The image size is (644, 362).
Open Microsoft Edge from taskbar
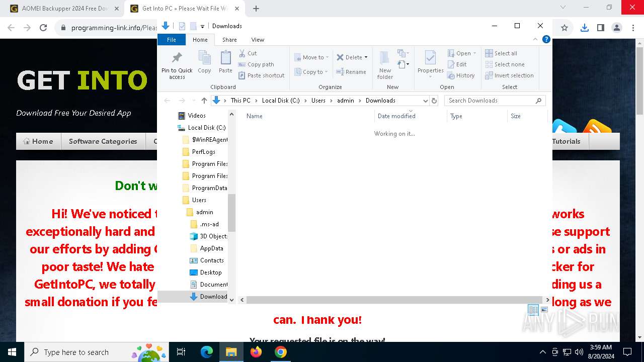click(207, 352)
